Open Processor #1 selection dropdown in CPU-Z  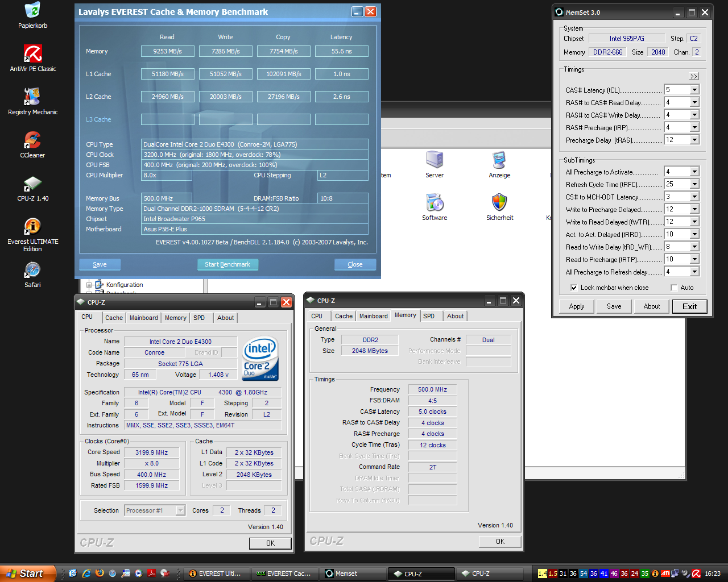click(180, 510)
